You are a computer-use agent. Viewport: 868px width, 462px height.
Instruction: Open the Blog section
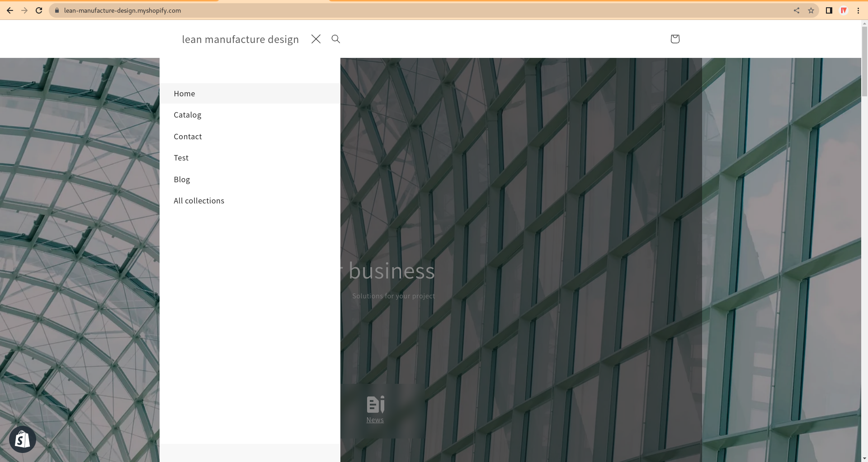point(182,179)
